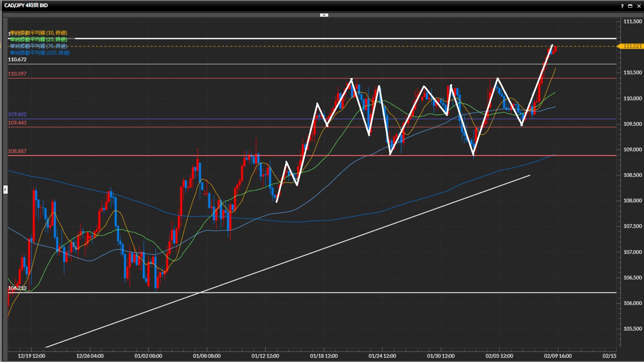Screen dimensions: 644x362
Task: Click the 01/18 12:00 time axis label
Action: pyautogui.click(x=324, y=356)
